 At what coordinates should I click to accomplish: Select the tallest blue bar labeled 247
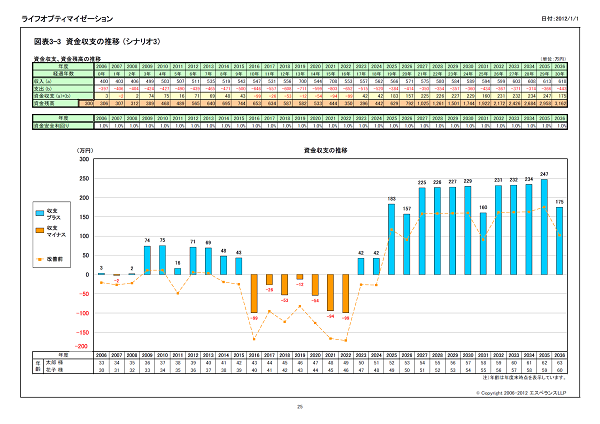pos(543,228)
